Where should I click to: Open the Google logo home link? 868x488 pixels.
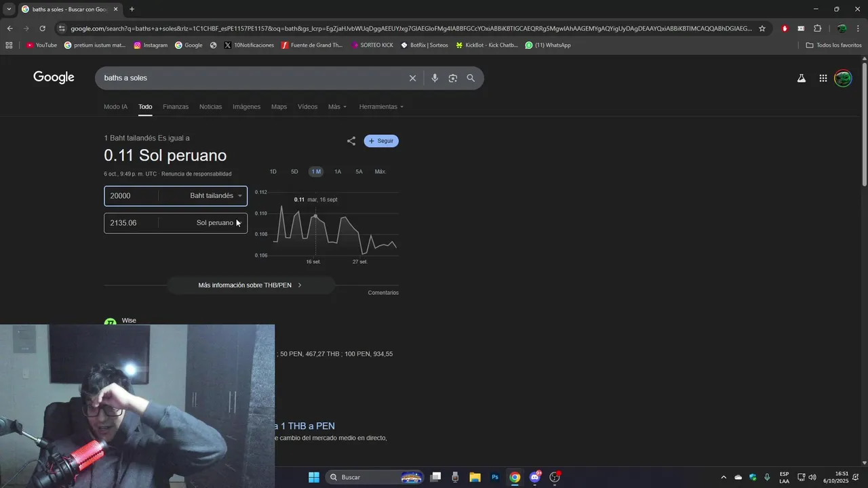pyautogui.click(x=54, y=77)
